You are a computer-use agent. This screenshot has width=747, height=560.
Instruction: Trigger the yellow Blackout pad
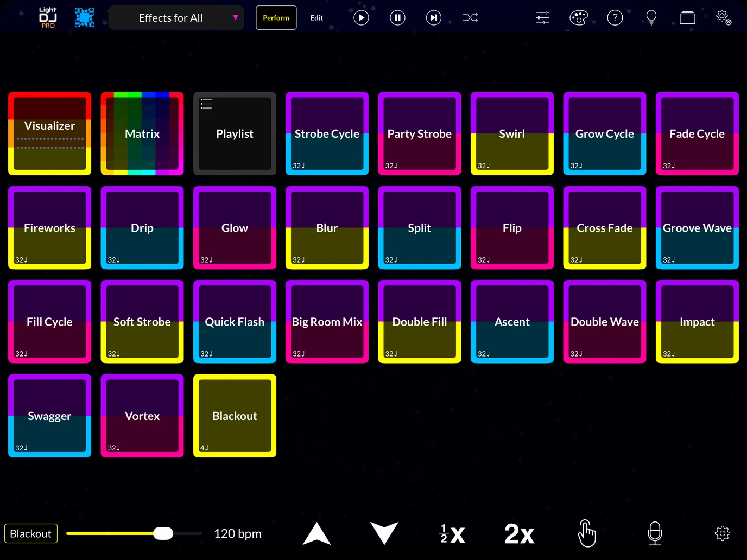click(x=235, y=416)
